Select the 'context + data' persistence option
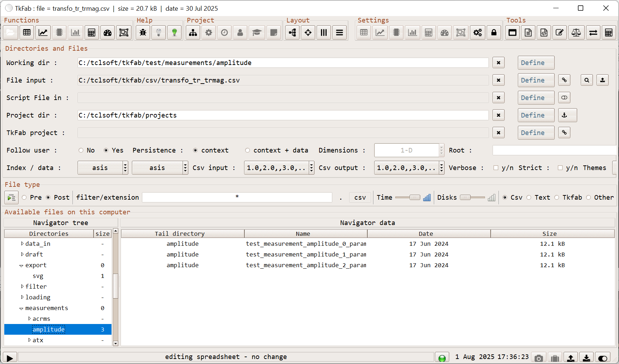Screen dimensions: 619x364 247,150
